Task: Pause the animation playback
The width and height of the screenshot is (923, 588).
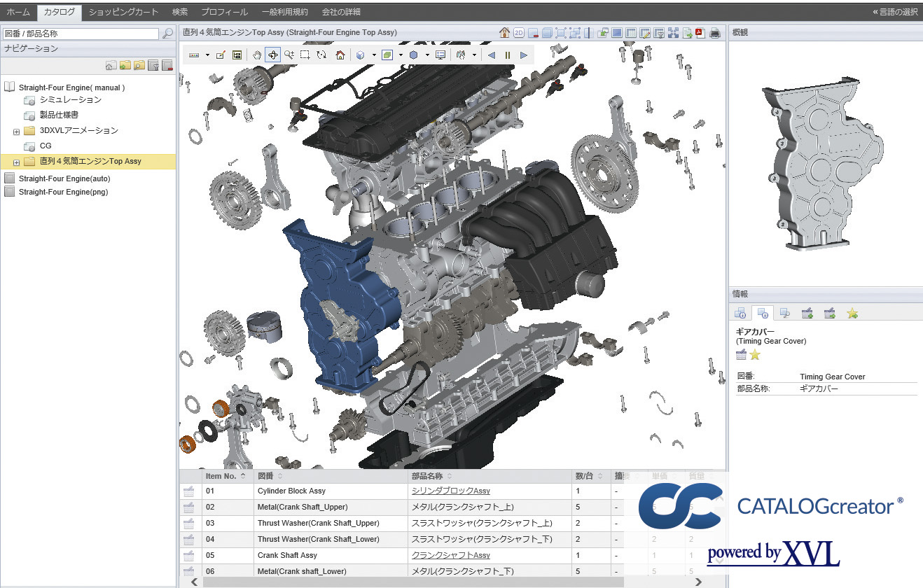Action: click(x=508, y=55)
